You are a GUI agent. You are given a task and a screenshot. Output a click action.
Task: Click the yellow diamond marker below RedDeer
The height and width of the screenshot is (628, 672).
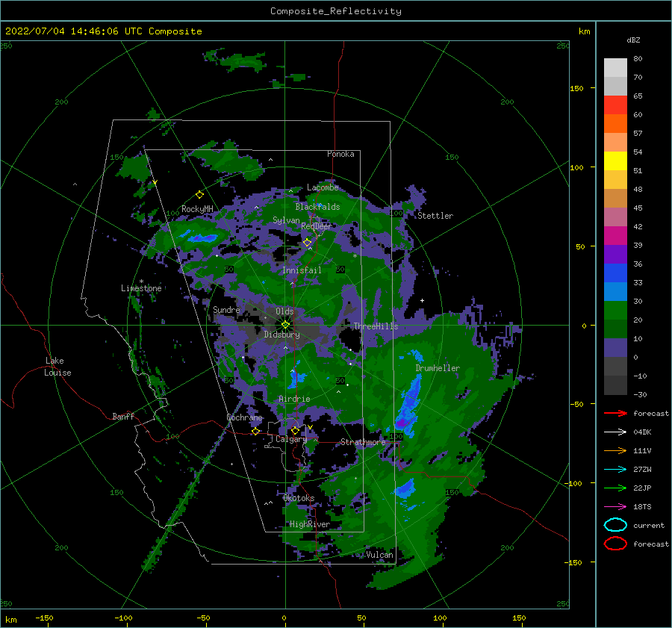pyautogui.click(x=307, y=243)
